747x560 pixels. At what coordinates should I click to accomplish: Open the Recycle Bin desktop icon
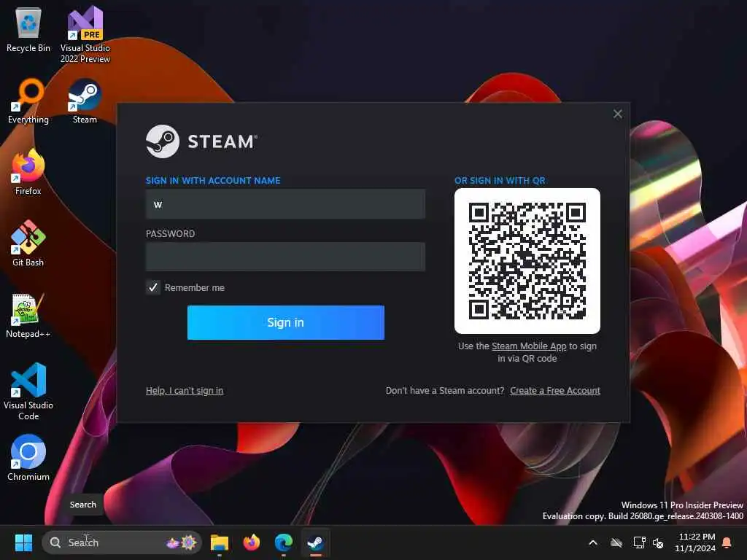pyautogui.click(x=28, y=29)
